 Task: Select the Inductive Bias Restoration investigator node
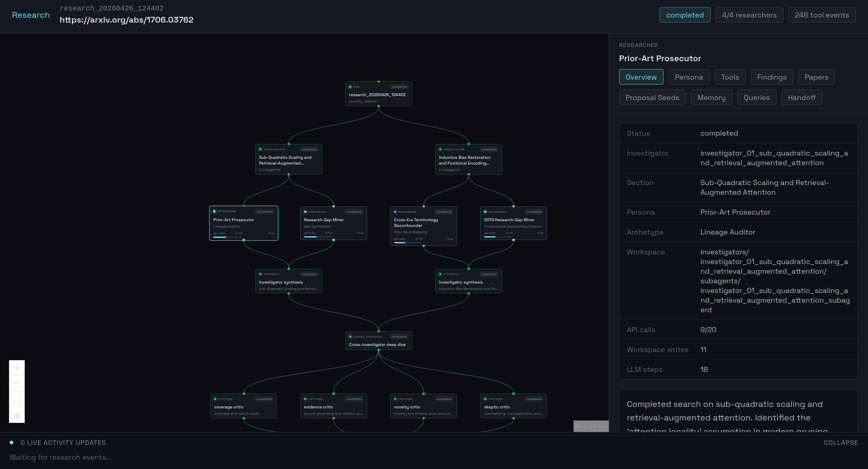coord(468,159)
